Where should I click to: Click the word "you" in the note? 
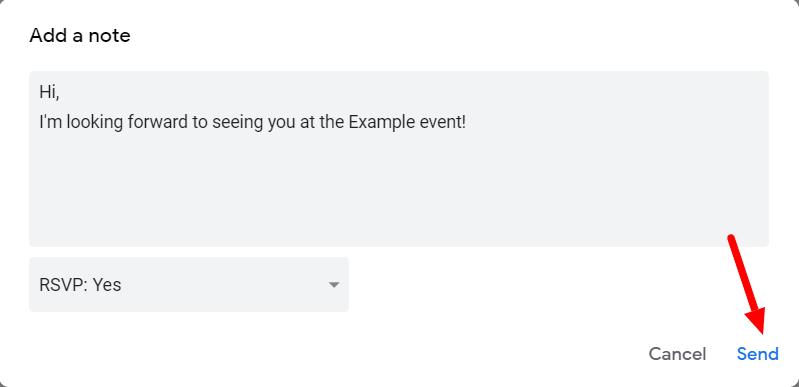tap(282, 123)
